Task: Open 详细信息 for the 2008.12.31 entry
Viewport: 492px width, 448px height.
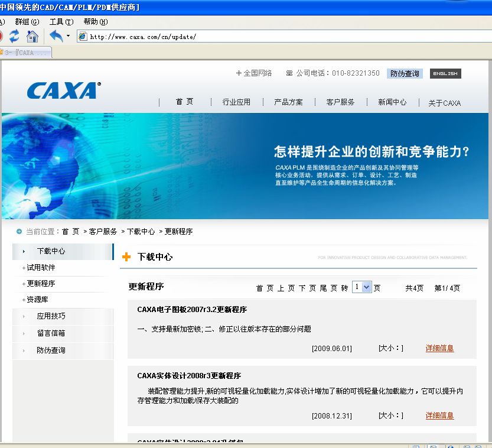Action: tap(439, 415)
